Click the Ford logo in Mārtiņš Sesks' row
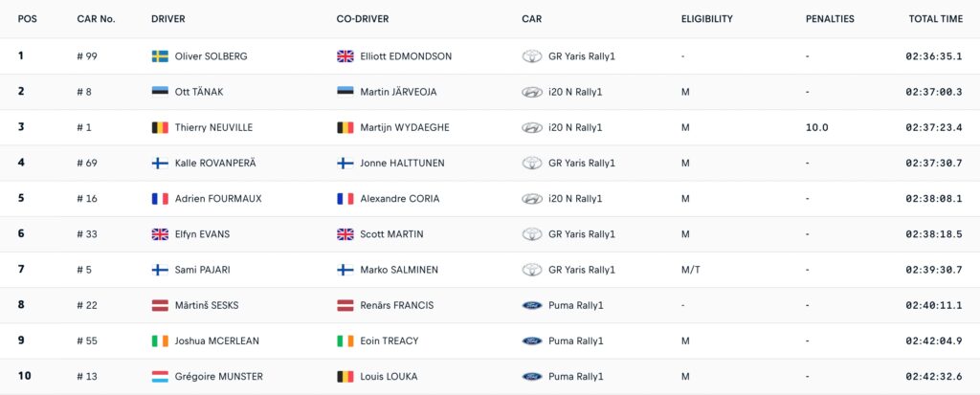 coord(532,306)
